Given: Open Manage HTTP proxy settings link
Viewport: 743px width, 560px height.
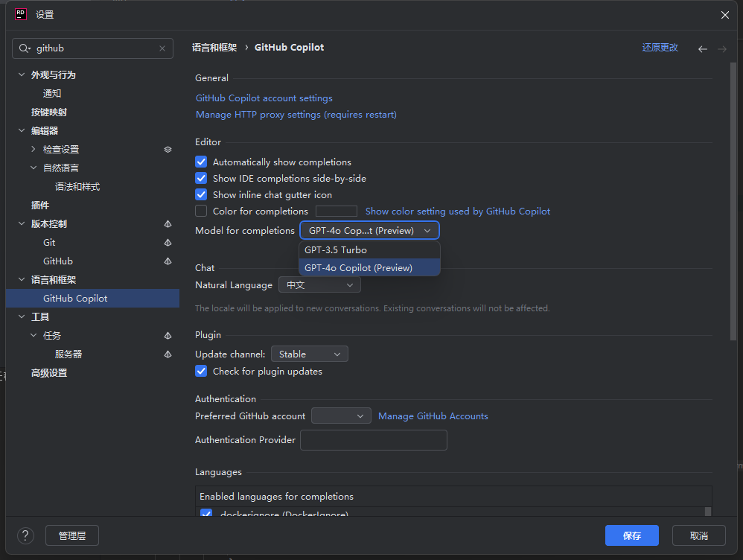Looking at the screenshot, I should (x=296, y=115).
